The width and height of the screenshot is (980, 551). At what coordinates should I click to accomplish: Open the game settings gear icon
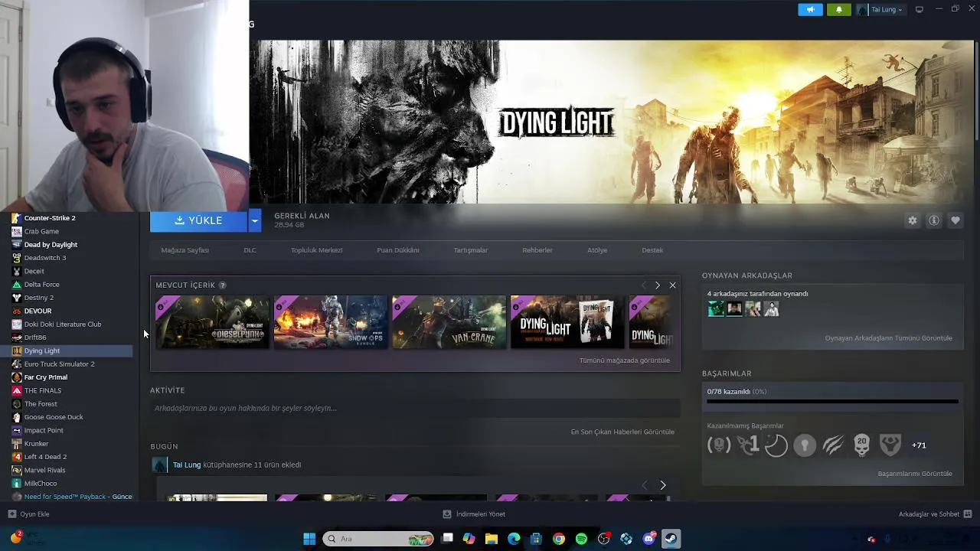(913, 220)
